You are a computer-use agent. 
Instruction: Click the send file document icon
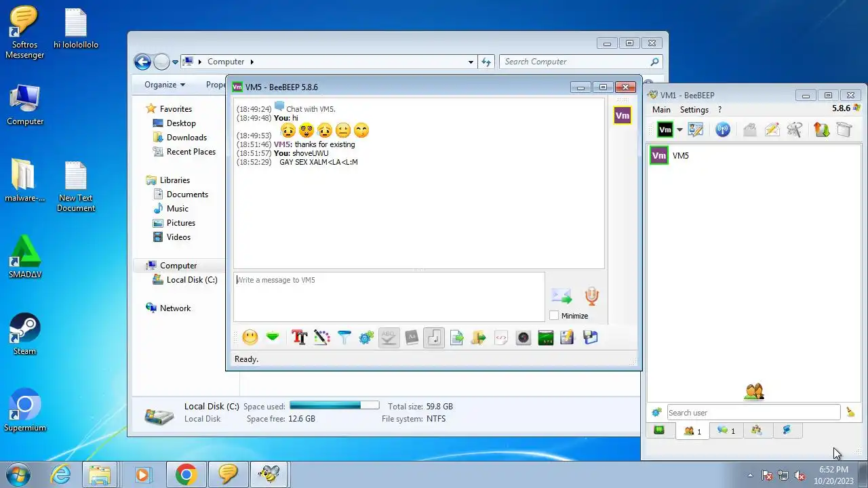point(457,337)
